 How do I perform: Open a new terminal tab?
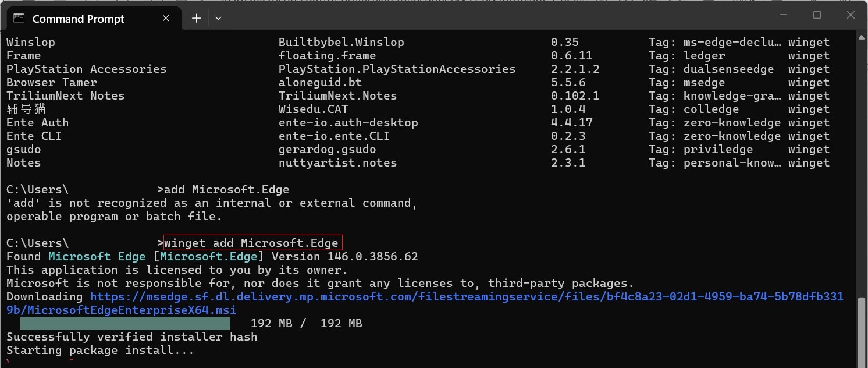click(x=197, y=19)
